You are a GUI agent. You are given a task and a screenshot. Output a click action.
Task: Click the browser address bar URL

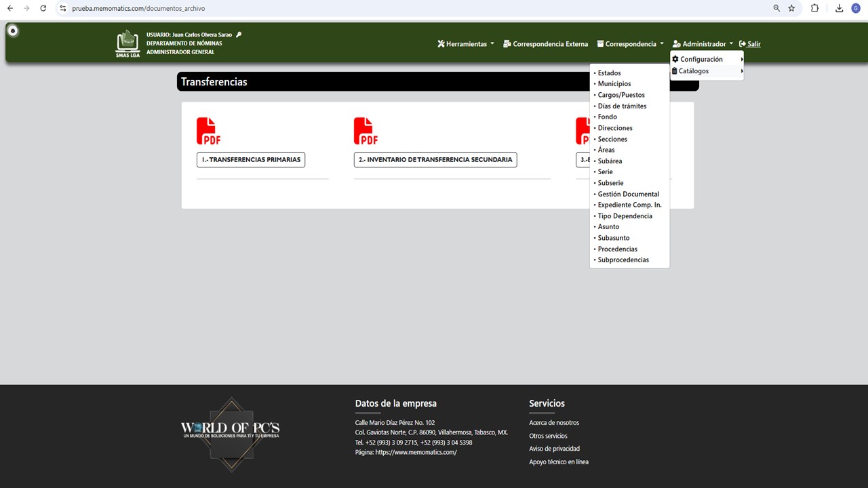click(x=138, y=8)
